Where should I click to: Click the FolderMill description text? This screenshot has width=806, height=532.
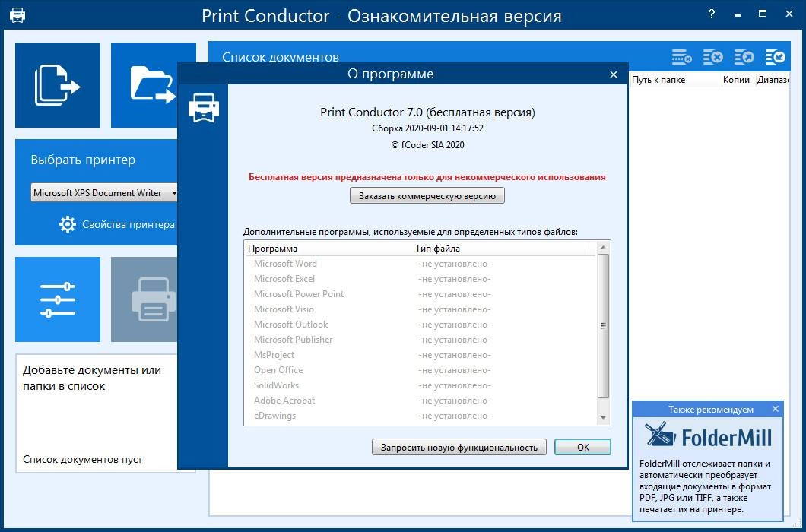[x=706, y=486]
